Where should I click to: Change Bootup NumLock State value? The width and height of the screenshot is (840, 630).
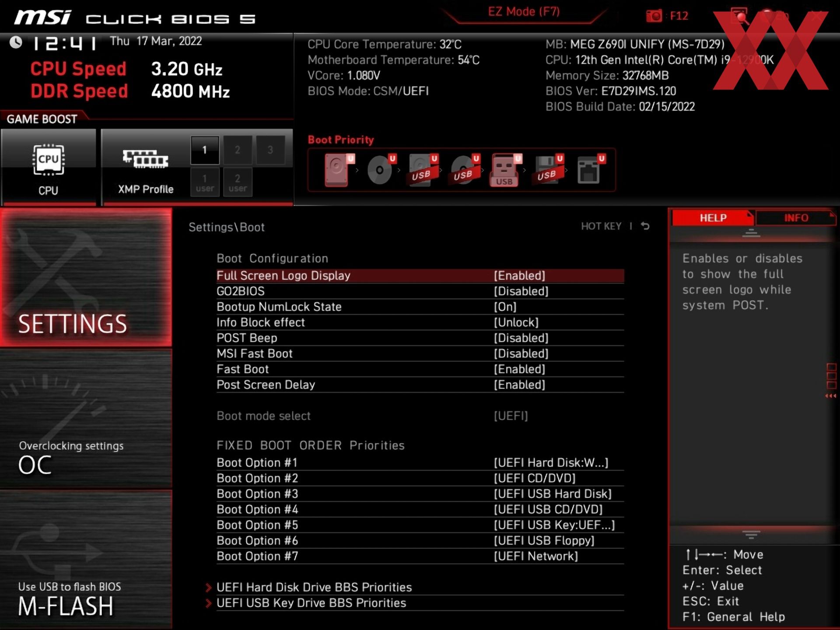coord(505,307)
